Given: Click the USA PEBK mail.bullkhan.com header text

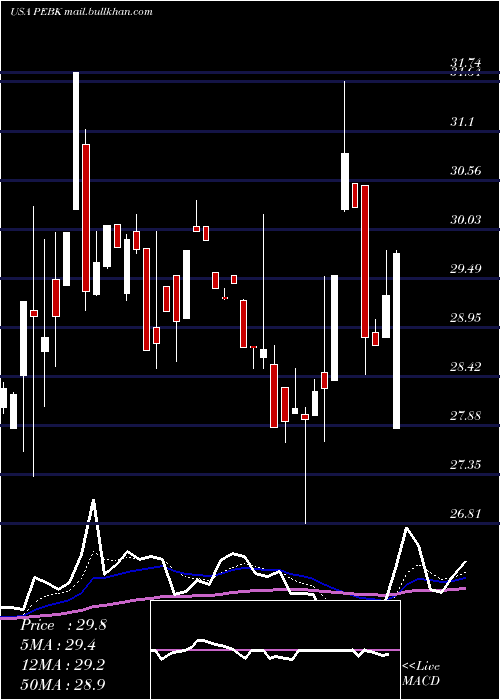Looking at the screenshot, I should (81, 11).
